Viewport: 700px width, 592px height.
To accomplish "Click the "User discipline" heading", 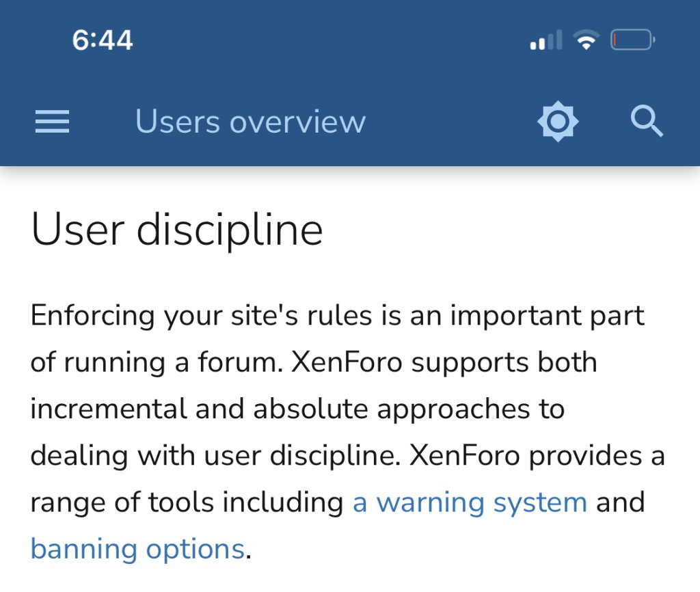I will pyautogui.click(x=176, y=230).
